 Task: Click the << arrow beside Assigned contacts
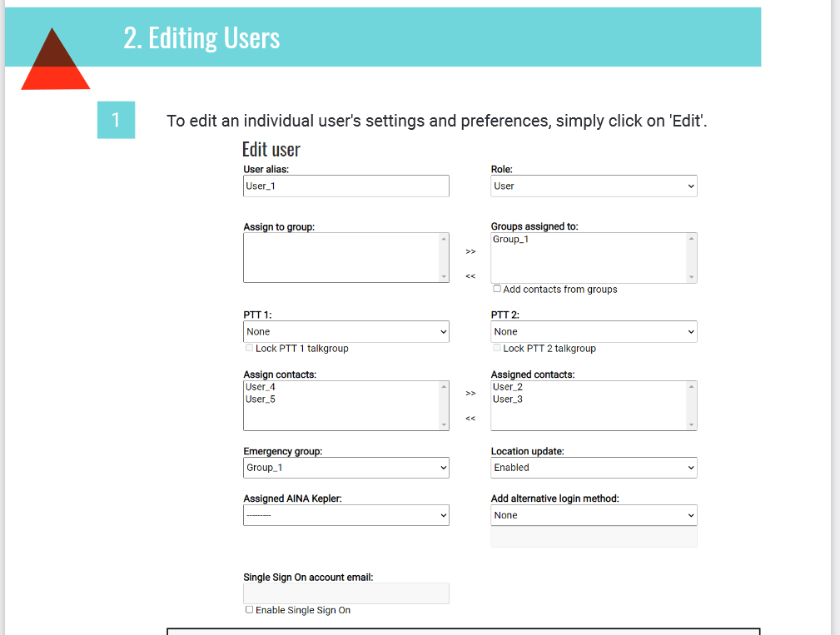pyautogui.click(x=470, y=418)
